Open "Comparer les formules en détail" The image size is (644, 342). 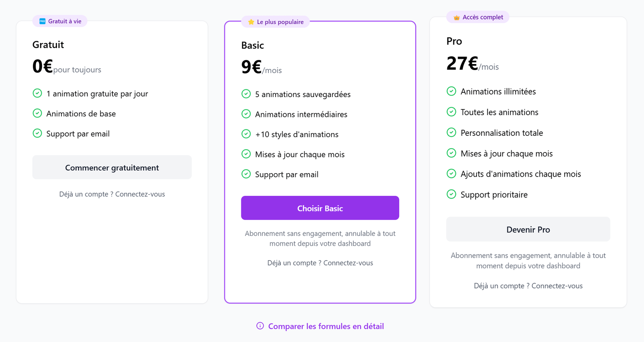click(x=326, y=326)
